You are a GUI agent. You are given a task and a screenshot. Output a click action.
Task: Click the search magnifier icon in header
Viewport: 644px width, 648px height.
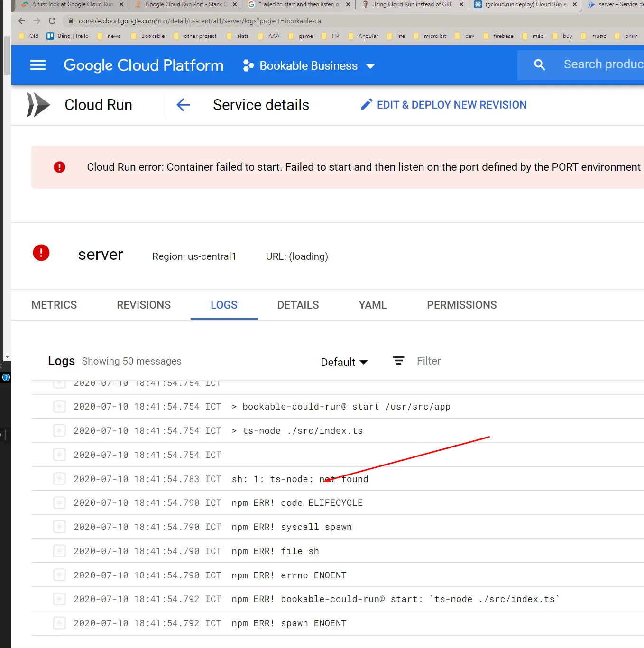[x=539, y=65]
